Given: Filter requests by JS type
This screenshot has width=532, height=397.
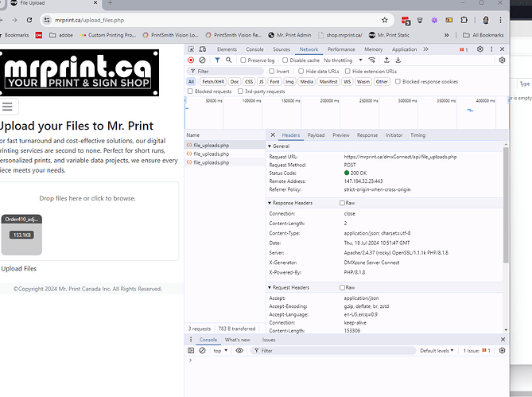Looking at the screenshot, I should click(x=261, y=81).
